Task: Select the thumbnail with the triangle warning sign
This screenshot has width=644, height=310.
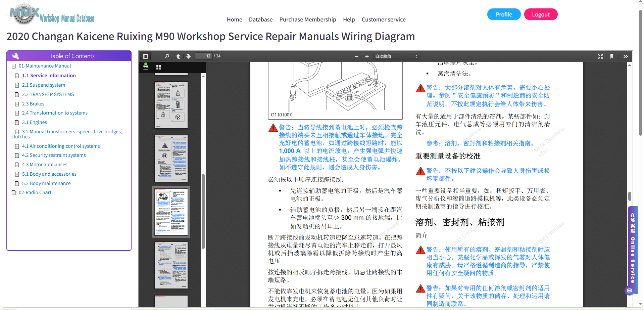Action: click(x=171, y=159)
